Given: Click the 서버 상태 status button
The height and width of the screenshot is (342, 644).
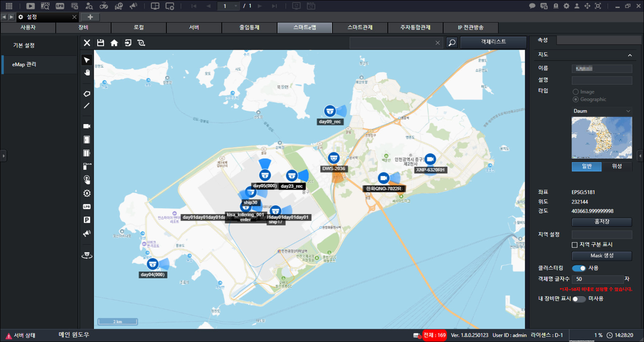Looking at the screenshot, I should [20, 335].
